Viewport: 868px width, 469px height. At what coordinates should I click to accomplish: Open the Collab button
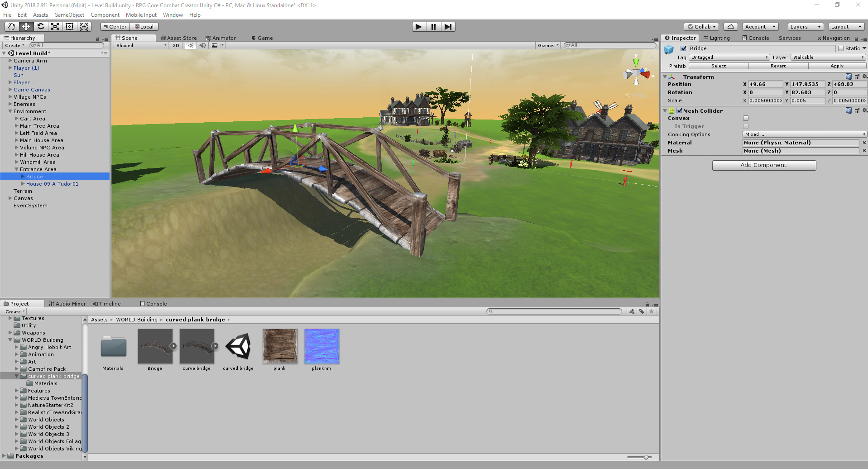pos(701,27)
